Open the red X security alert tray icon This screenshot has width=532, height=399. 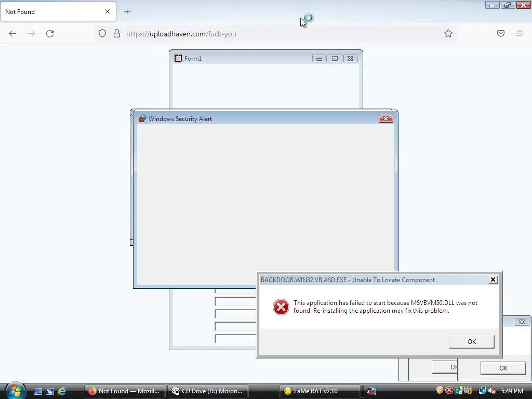(449, 391)
